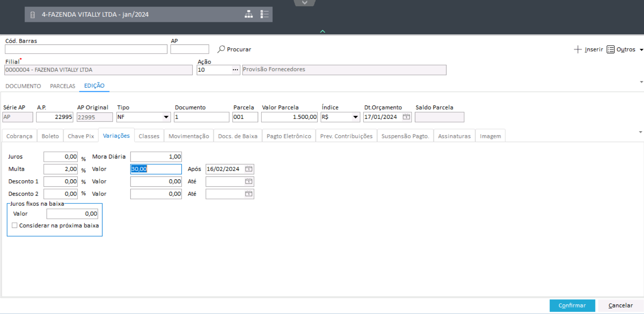
Task: Enable Considerar na próxima baixa checkbox
Action: 15,225
